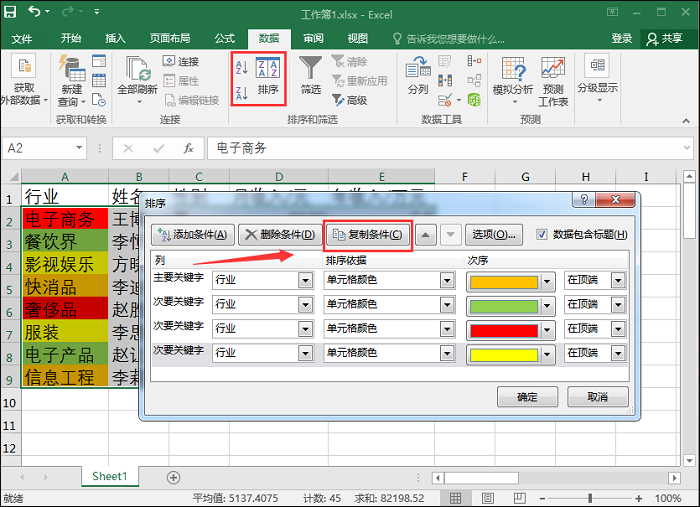This screenshot has height=507, width=700.
Task: Expand the Name Box dropdown
Action: click(79, 148)
